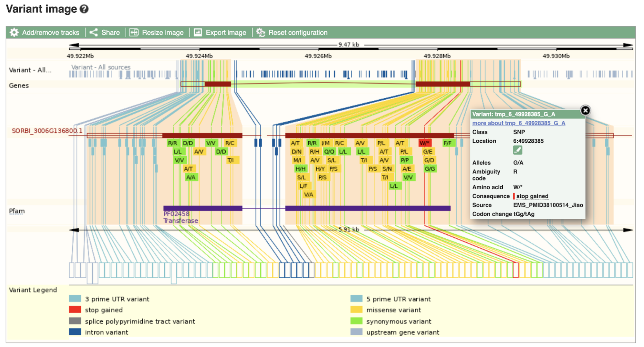Click the stop gained legend swatch

pos(75,310)
